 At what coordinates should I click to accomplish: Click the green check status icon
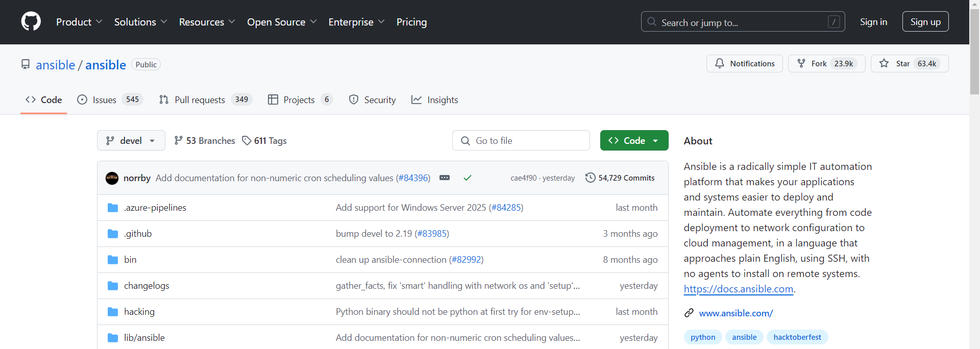point(468,178)
